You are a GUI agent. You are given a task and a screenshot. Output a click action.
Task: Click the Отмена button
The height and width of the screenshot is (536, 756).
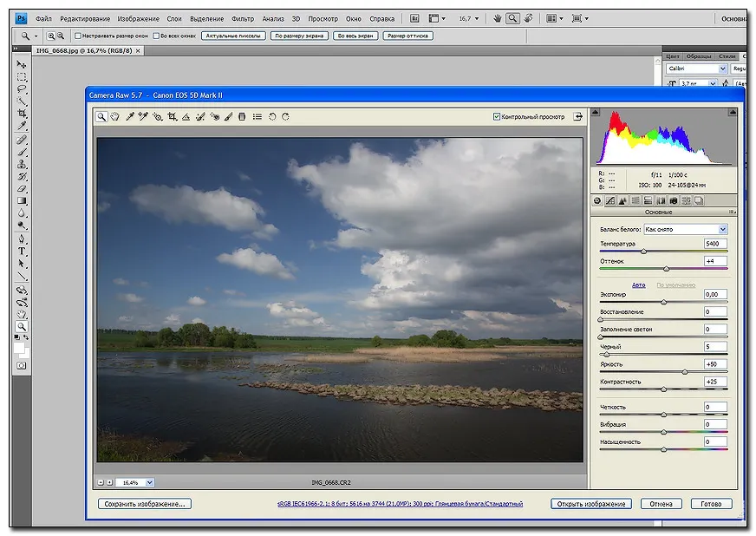(x=661, y=504)
